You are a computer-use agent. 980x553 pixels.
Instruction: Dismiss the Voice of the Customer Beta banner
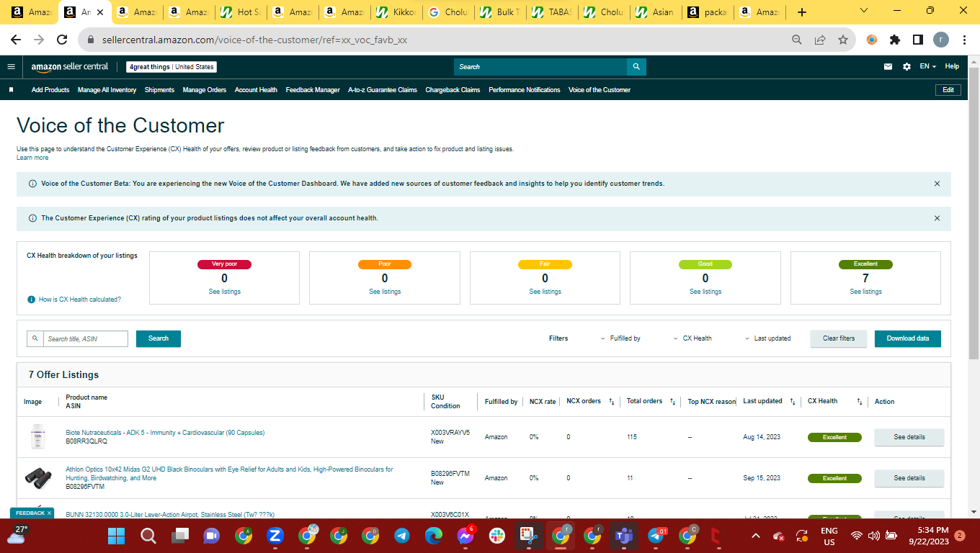937,184
